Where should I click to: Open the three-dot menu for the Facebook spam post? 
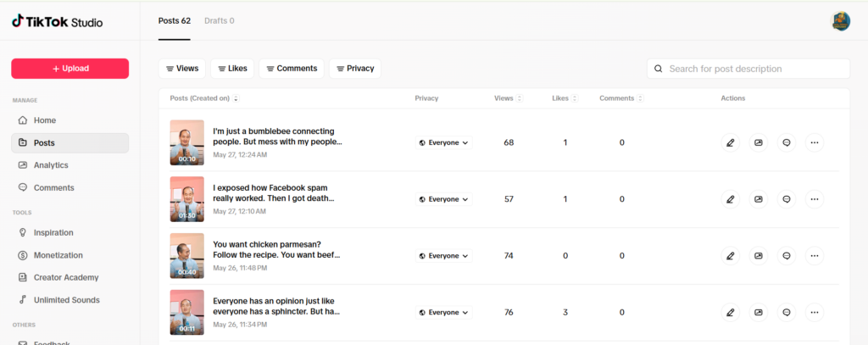point(815,199)
